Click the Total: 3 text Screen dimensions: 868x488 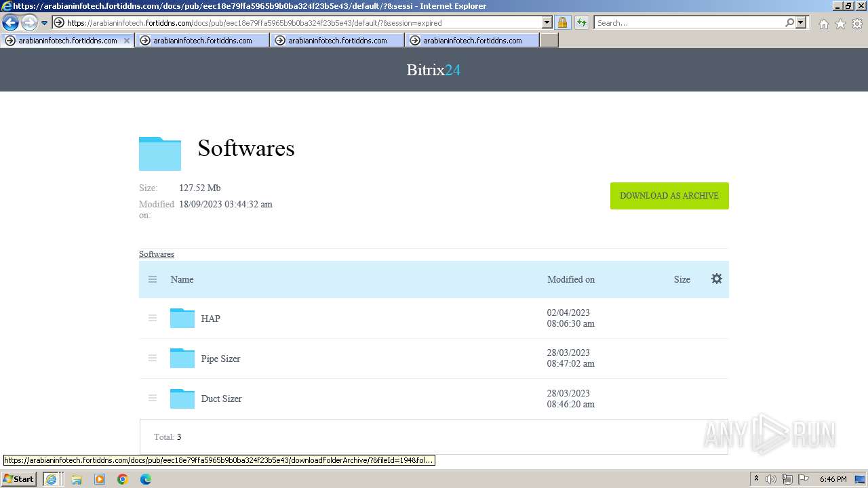pos(167,437)
